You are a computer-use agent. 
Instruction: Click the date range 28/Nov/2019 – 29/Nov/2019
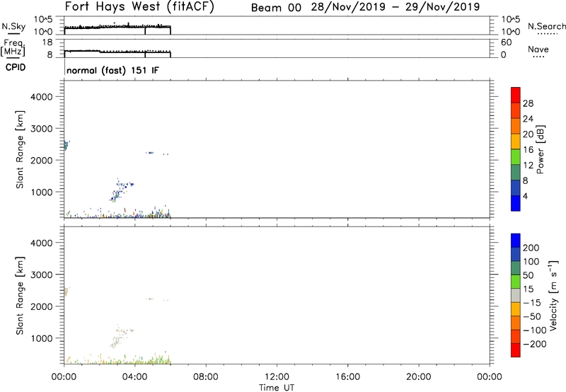pyautogui.click(x=395, y=7)
